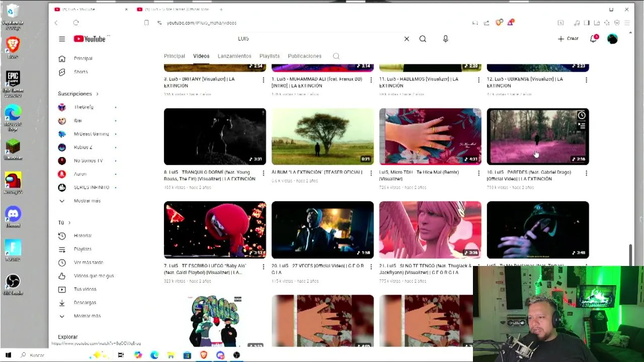Add PAREDES video to Watch later
The image size is (644, 362).
click(582, 116)
